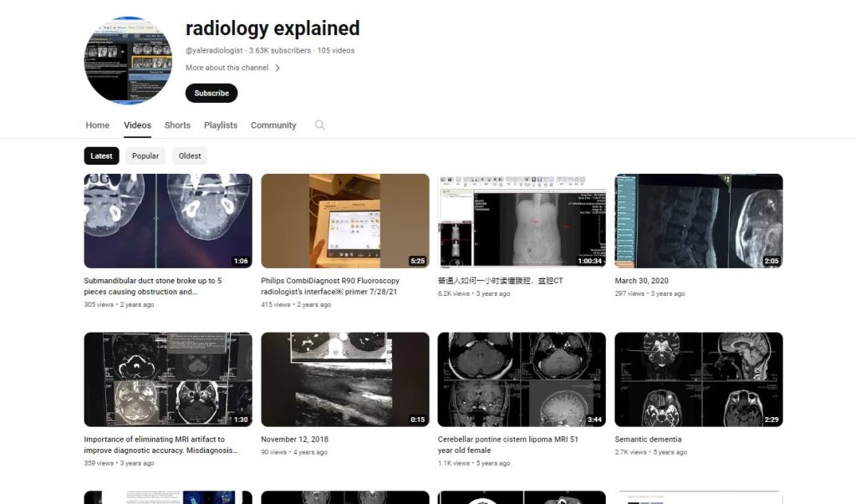Sort videos by Popular
This screenshot has height=504, width=856.
145,155
